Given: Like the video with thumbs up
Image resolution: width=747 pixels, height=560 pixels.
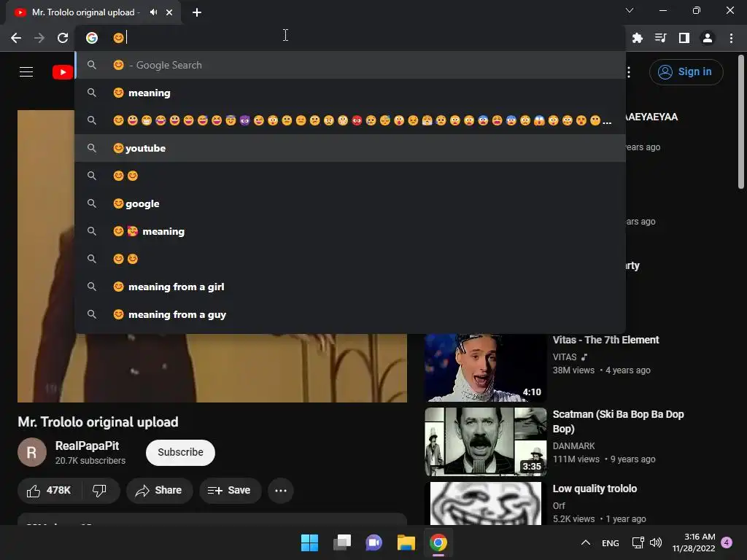Looking at the screenshot, I should point(50,491).
